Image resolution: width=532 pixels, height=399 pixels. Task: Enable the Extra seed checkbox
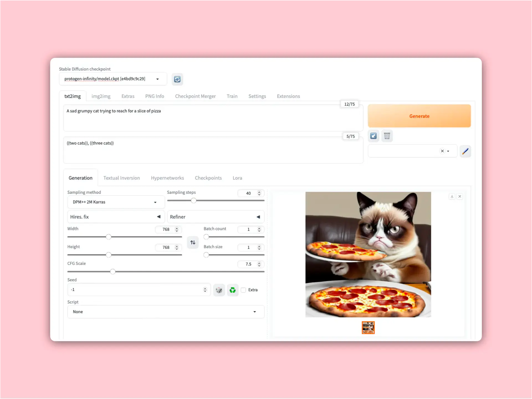(x=244, y=290)
